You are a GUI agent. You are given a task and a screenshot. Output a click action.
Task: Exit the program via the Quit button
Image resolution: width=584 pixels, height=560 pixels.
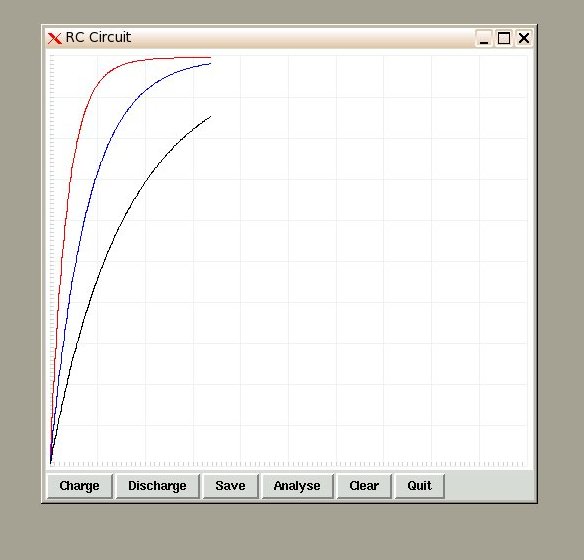[419, 486]
